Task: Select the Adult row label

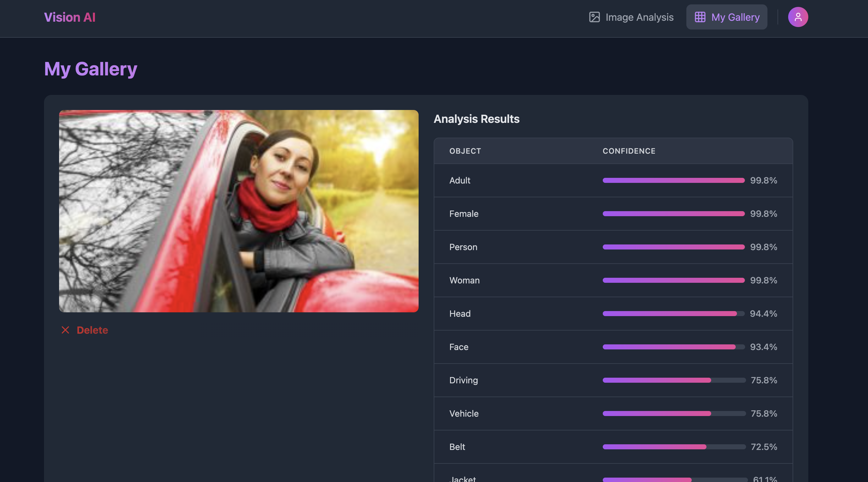Action: (x=459, y=181)
